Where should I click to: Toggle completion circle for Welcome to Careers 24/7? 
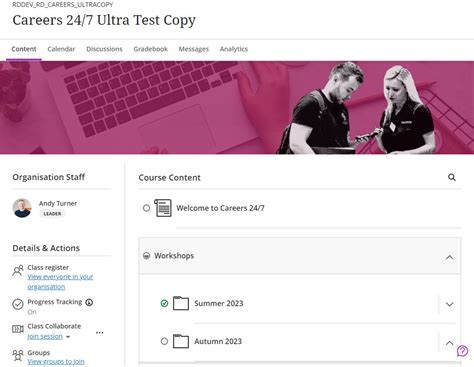pos(146,208)
